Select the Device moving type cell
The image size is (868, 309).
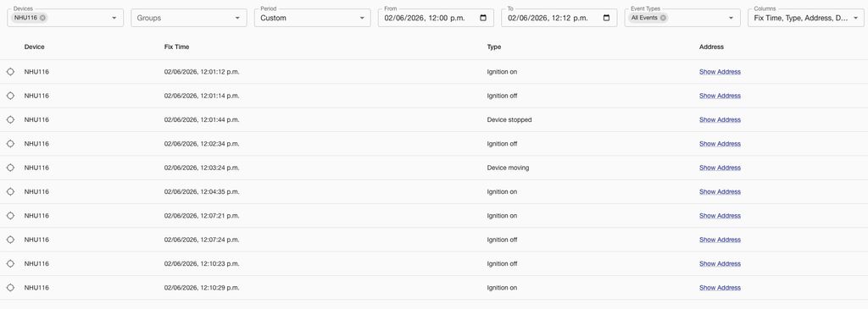coord(508,168)
